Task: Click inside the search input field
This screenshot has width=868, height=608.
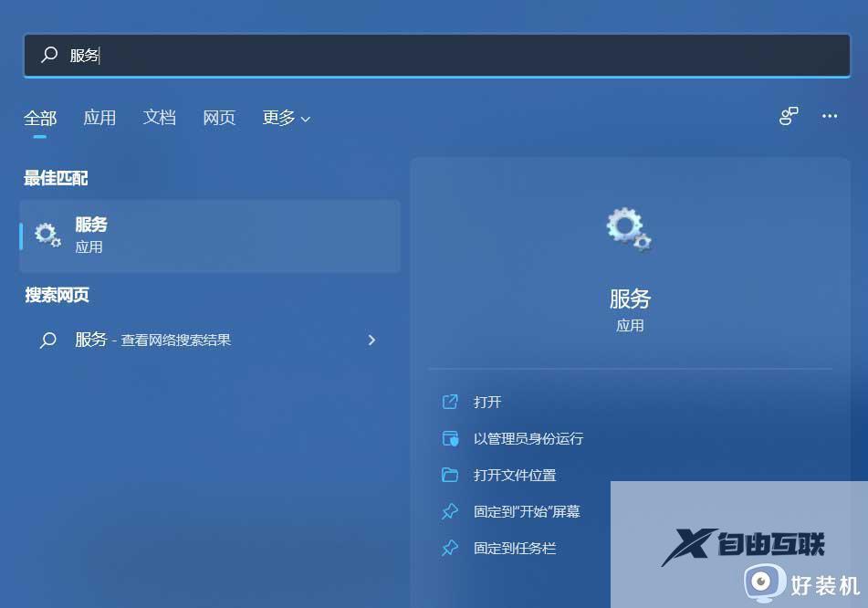Action: 365,55
